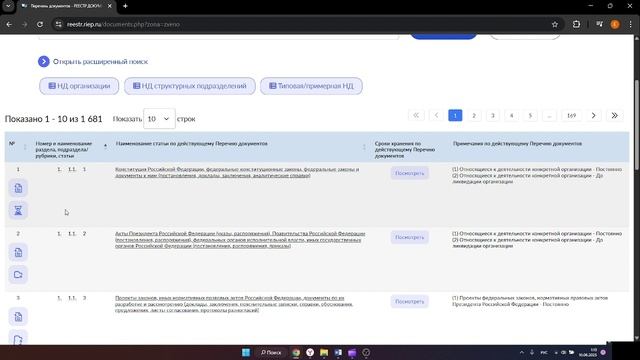The width and height of the screenshot is (640, 360).
Task: Open the pagination ellipsis button
Action: (x=549, y=116)
